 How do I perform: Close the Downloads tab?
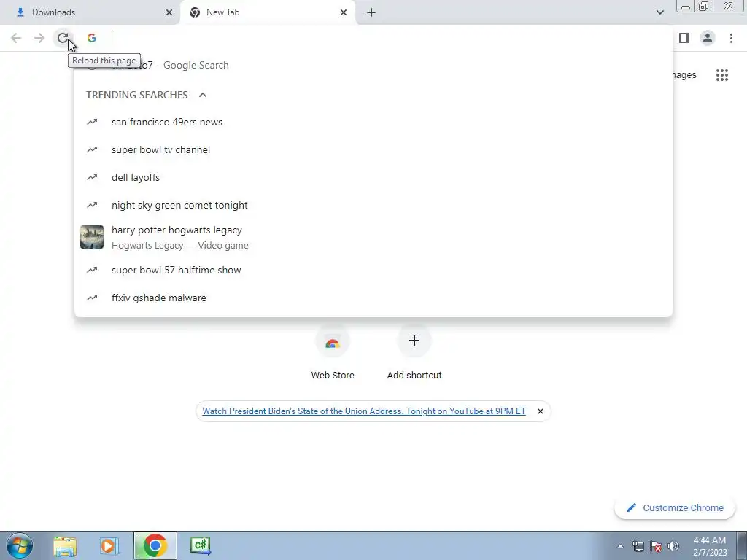click(x=169, y=12)
